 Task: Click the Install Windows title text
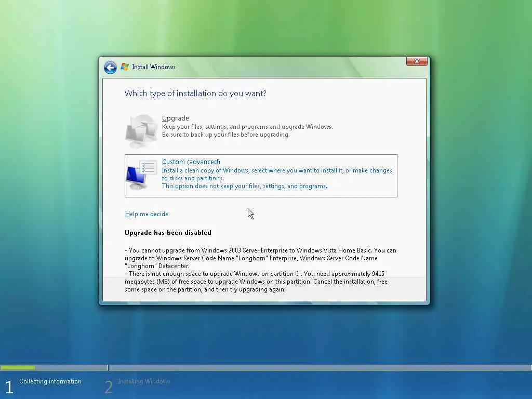154,67
